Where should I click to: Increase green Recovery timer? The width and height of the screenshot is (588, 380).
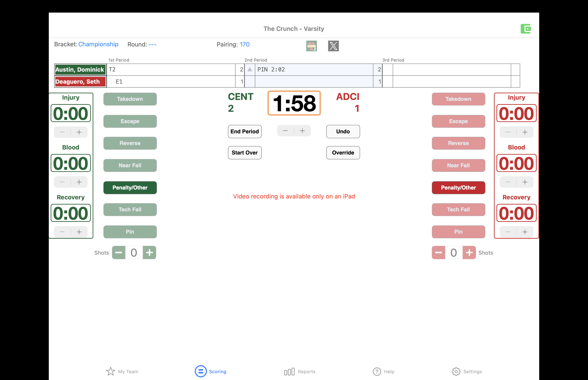tap(79, 232)
